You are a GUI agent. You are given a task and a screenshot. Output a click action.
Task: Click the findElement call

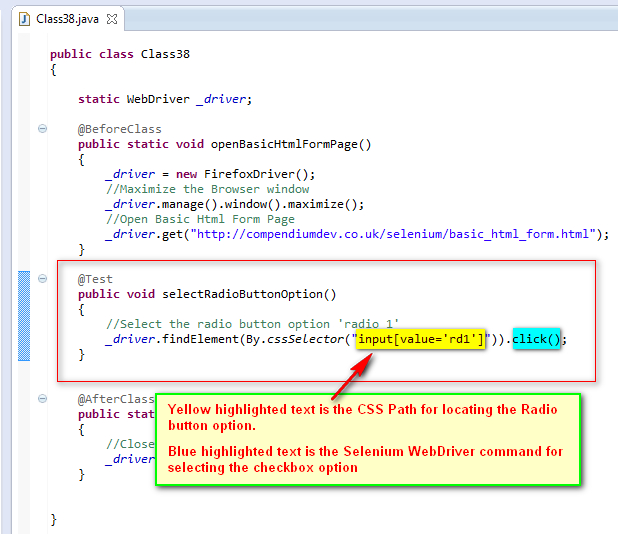(200, 339)
